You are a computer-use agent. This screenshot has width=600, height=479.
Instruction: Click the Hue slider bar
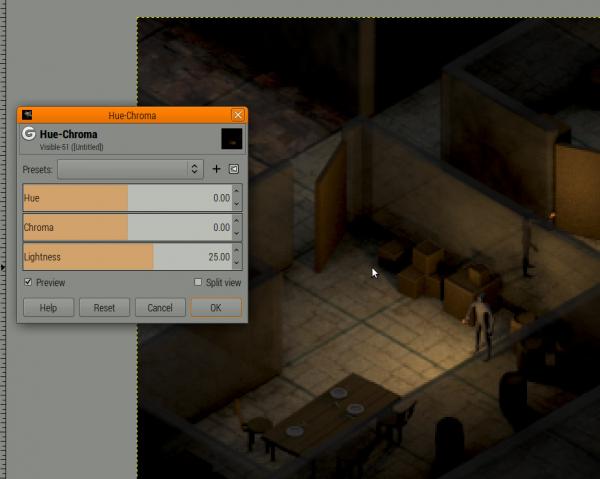(127, 198)
